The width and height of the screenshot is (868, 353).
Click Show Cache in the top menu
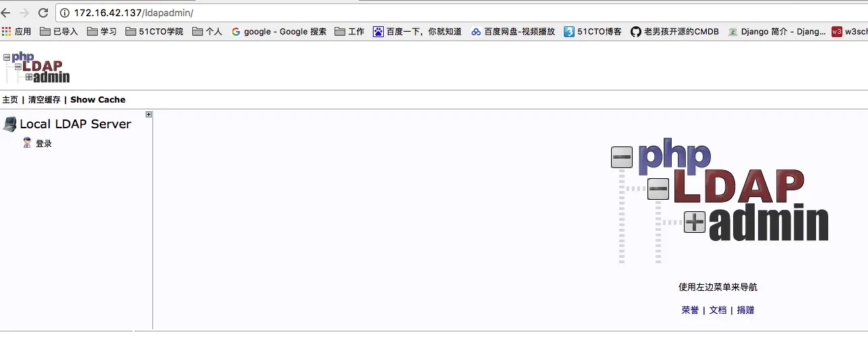(x=98, y=99)
